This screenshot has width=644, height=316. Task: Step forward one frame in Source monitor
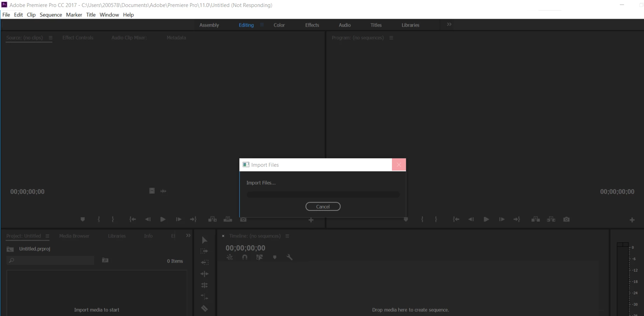pyautogui.click(x=178, y=219)
